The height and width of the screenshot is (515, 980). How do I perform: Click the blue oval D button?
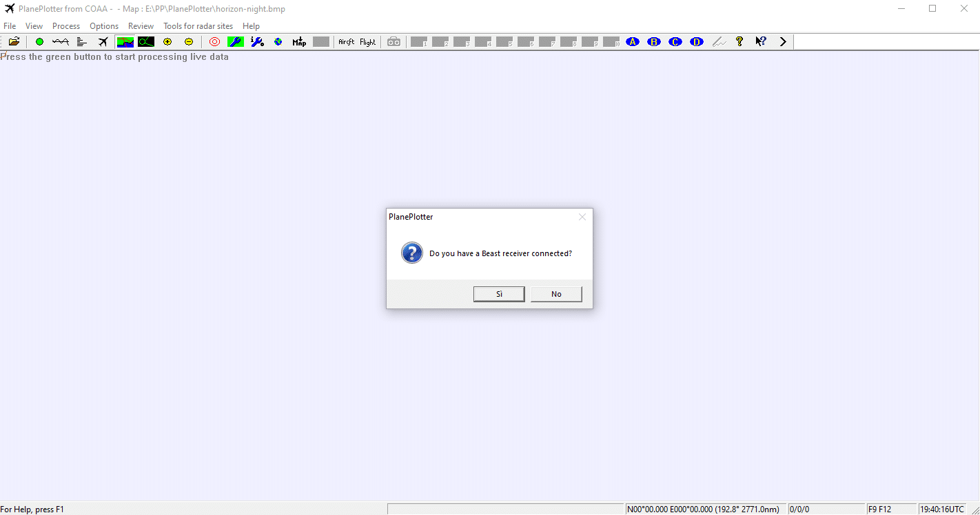697,42
